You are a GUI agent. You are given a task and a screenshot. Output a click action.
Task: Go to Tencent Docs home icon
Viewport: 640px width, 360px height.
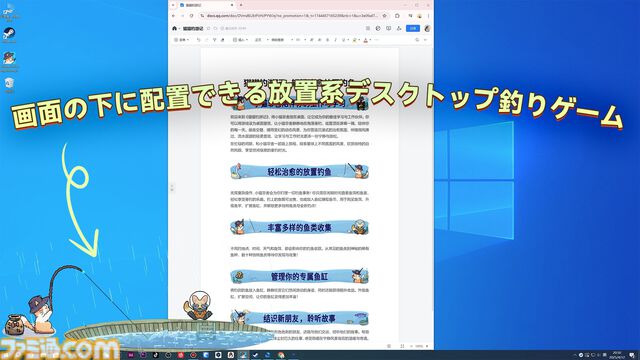[175, 28]
